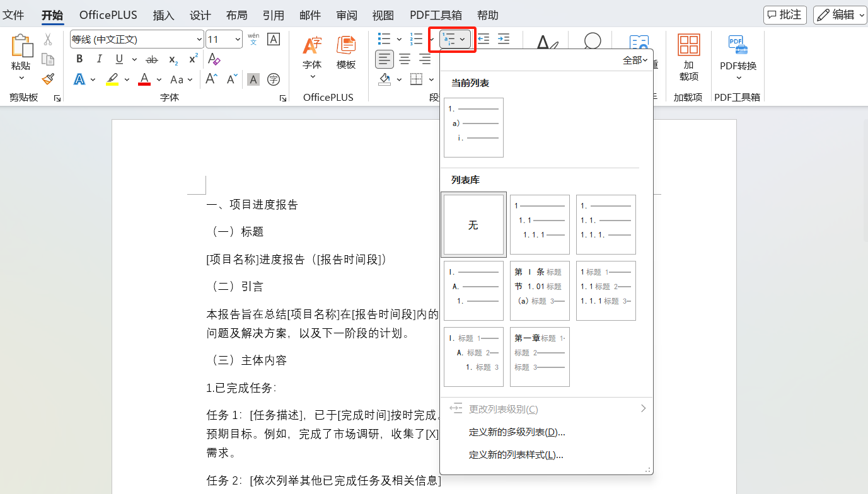Expand the 全部 filter dropdown
The image size is (868, 494).
(x=635, y=60)
